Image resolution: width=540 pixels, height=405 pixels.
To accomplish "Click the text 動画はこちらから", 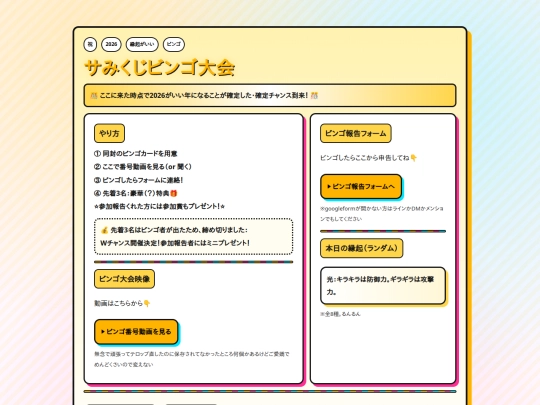I will click(118, 303).
